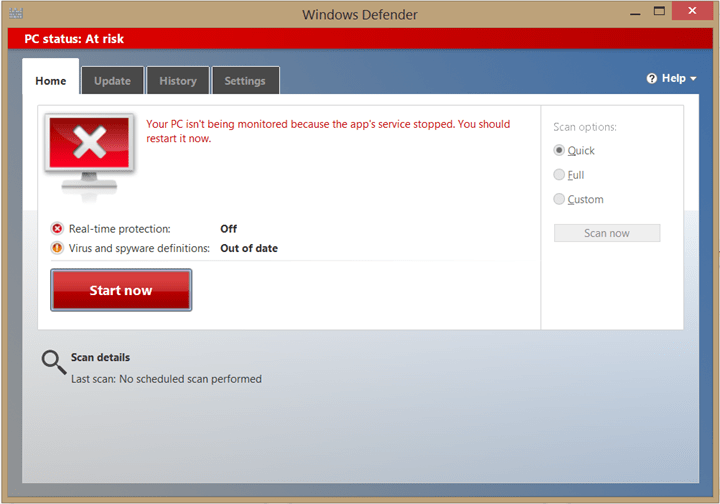Maximize the Windows Defender window
This screenshot has height=504, width=720.
659,11
